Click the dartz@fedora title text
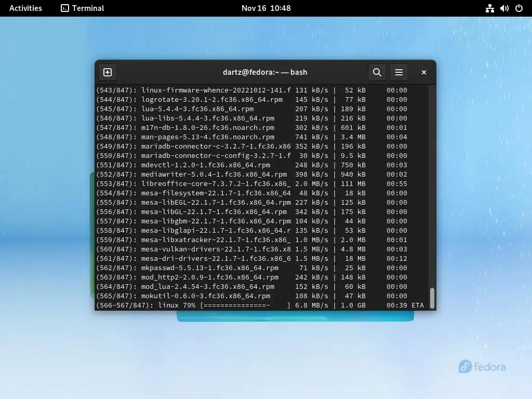532x399 pixels. point(265,72)
